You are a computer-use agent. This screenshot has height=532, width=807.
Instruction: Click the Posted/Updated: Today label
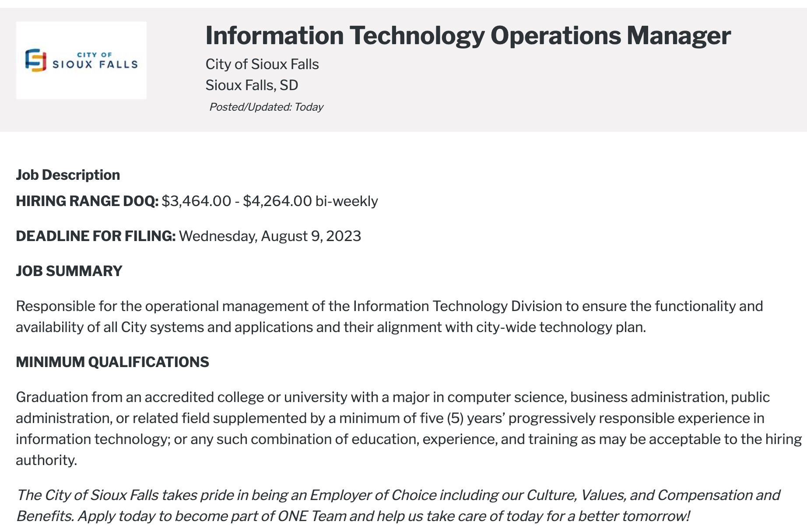pyautogui.click(x=266, y=107)
